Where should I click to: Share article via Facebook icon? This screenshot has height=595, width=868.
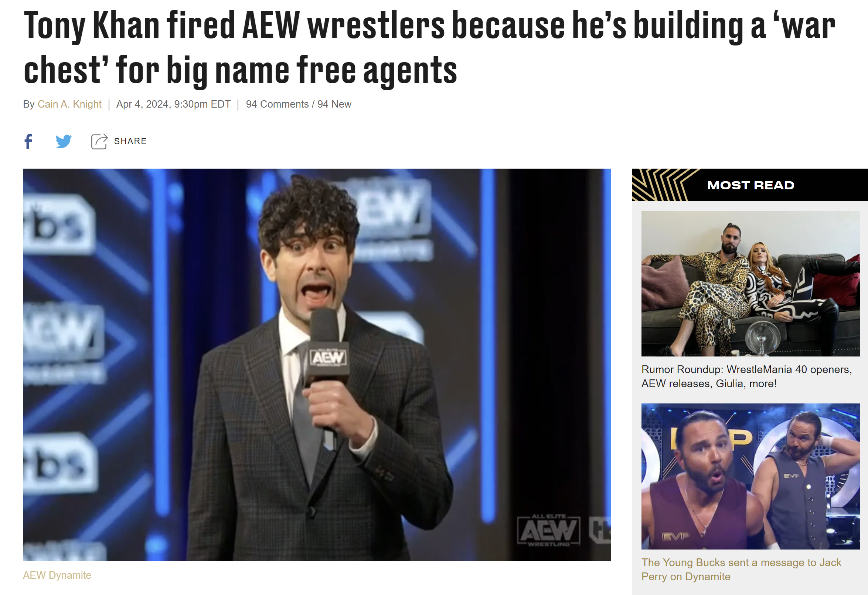coord(28,141)
